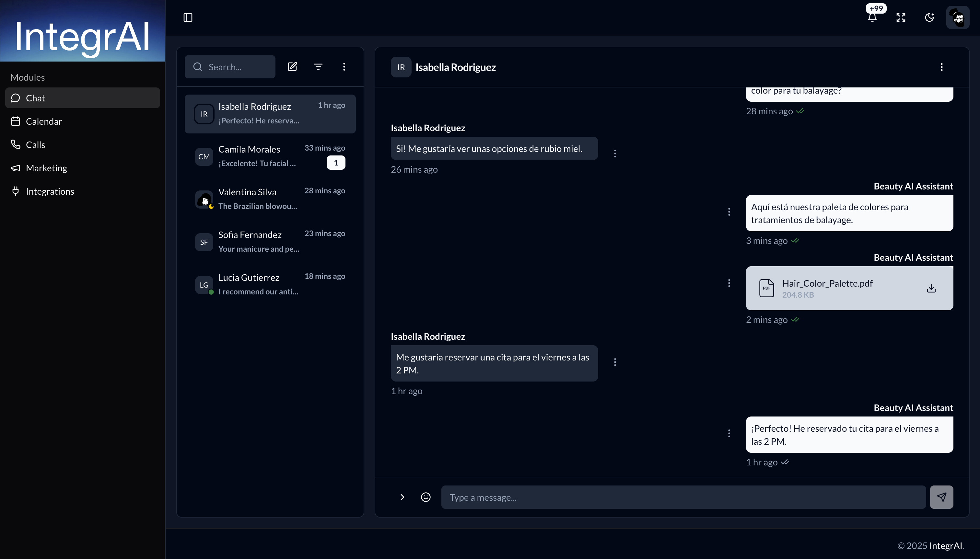The width and height of the screenshot is (980, 559).
Task: Compose a new chat message
Action: tap(292, 67)
